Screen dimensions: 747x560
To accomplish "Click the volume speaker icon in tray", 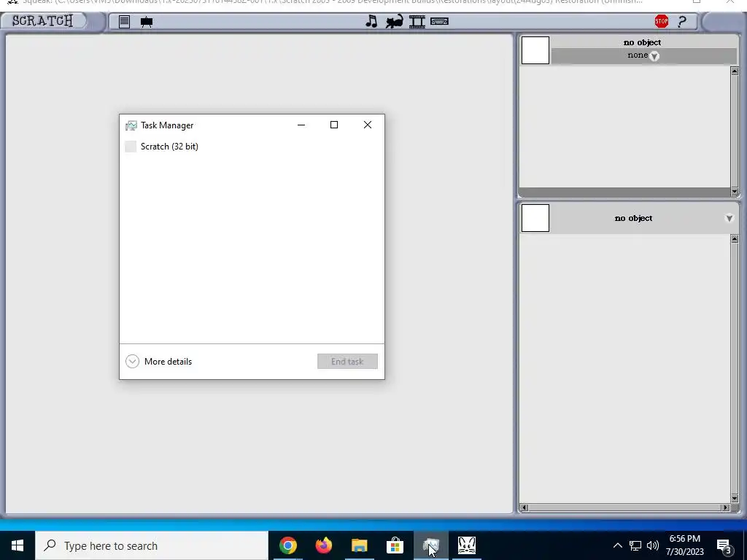I will 653,545.
